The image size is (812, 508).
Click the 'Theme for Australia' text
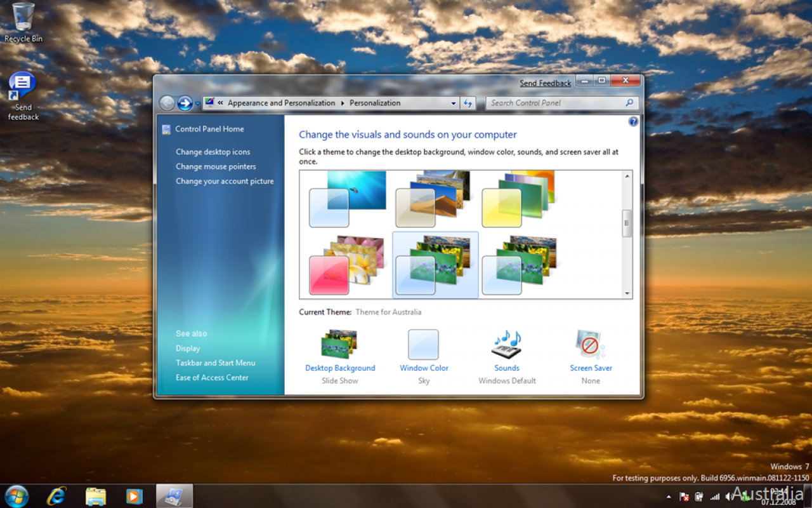[x=388, y=312]
